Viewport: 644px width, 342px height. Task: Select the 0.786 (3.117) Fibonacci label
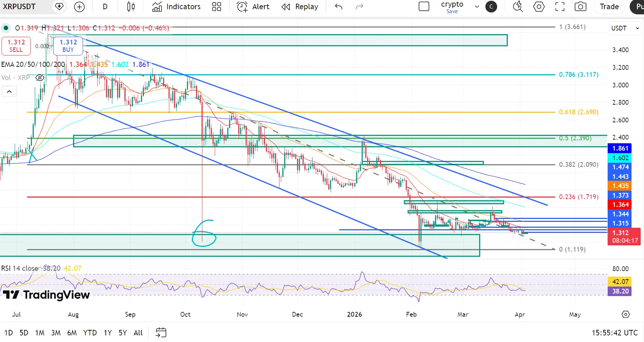pyautogui.click(x=579, y=75)
